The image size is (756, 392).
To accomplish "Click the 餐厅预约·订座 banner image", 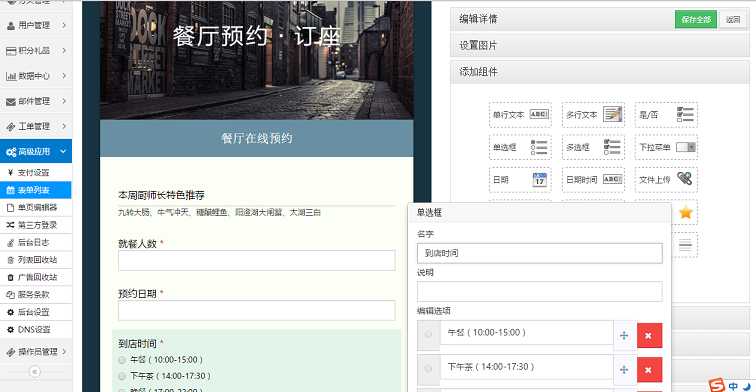I will 256,59.
